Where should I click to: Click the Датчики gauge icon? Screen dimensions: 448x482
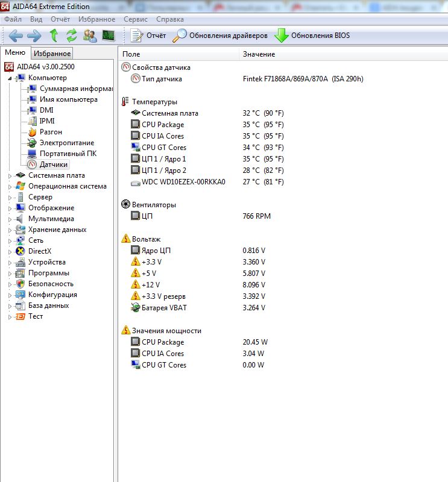coord(32,164)
